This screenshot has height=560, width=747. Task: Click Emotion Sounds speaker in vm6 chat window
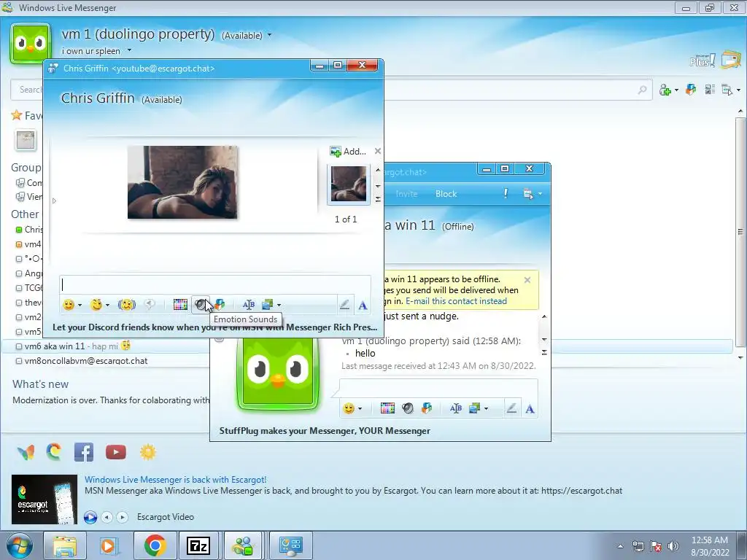click(407, 408)
